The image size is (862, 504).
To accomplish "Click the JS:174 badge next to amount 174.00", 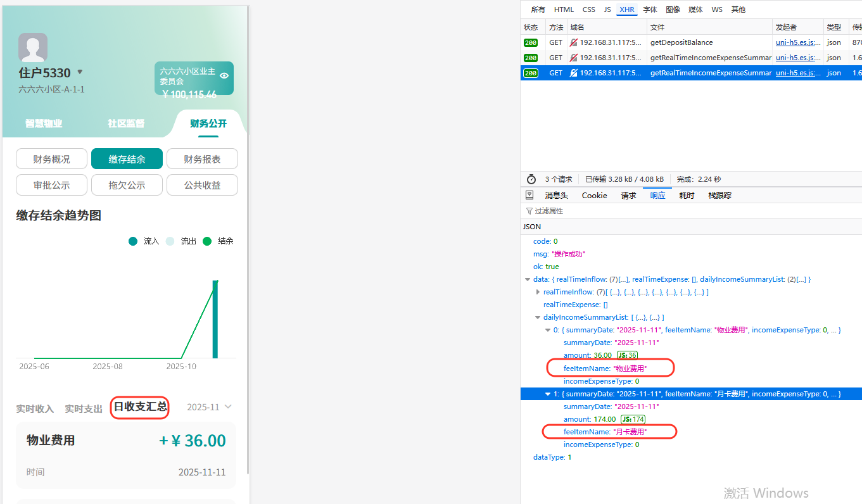I will click(633, 419).
